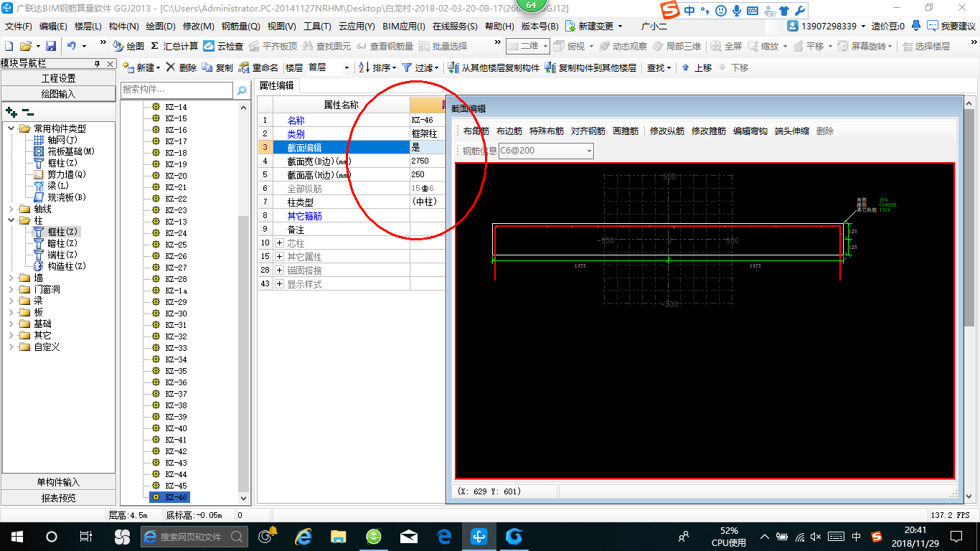Click the 截面宽 value 2750 cell
Image resolution: width=980 pixels, height=551 pixels.
tap(428, 161)
